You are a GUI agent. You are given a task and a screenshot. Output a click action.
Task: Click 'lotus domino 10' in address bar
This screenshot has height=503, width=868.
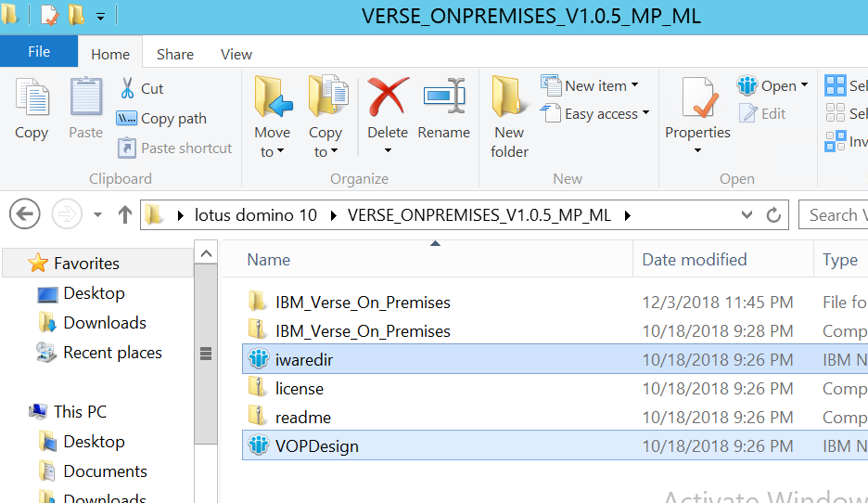click(x=256, y=215)
